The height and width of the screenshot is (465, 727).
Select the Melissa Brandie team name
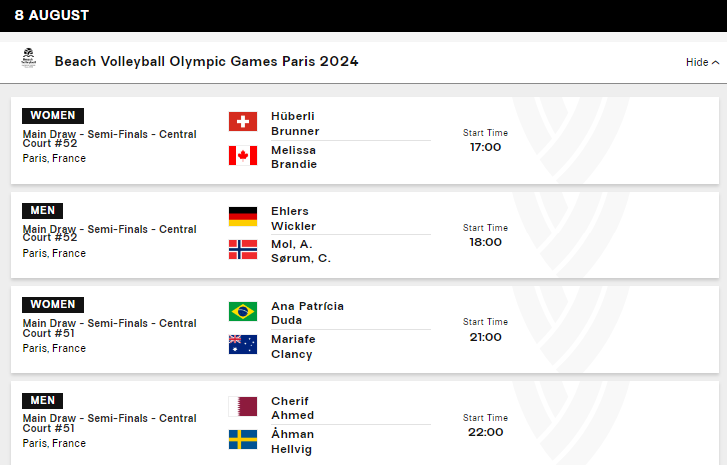[294, 157]
